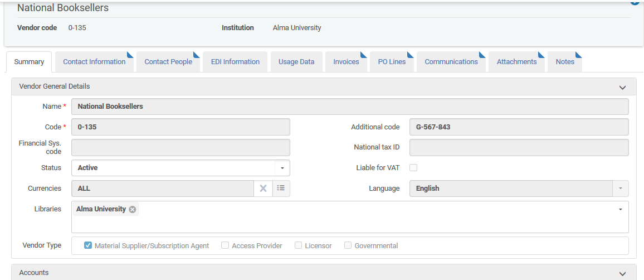Switch to the Contact Information tab
The image size is (644, 280).
pyautogui.click(x=94, y=62)
